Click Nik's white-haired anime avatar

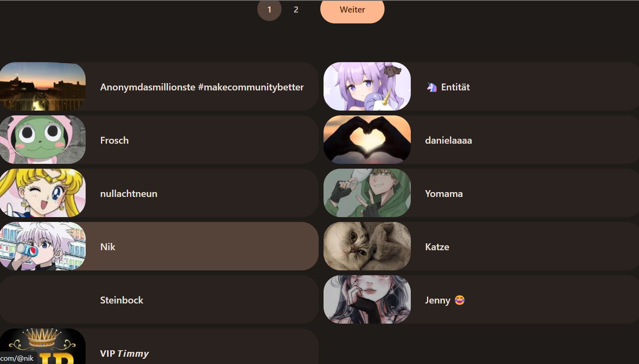click(x=43, y=246)
